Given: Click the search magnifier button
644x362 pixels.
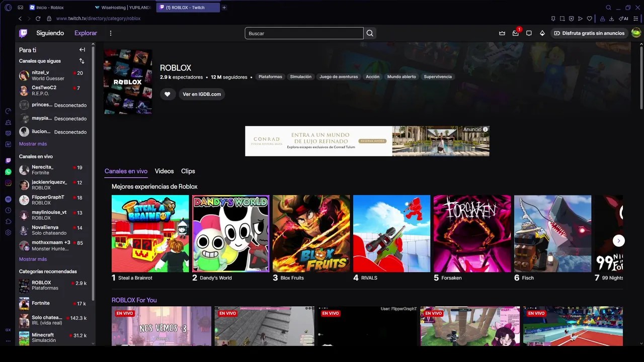Looking at the screenshot, I should pos(370,33).
